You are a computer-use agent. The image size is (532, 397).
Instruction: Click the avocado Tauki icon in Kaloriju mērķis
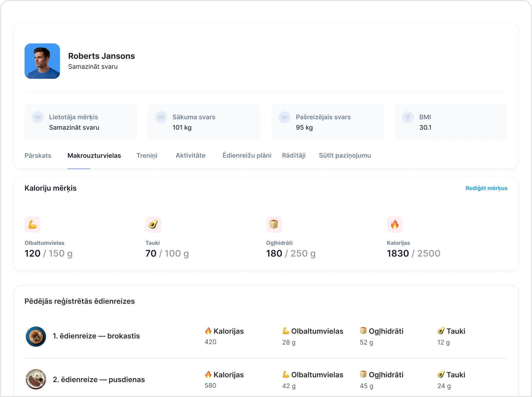(153, 224)
